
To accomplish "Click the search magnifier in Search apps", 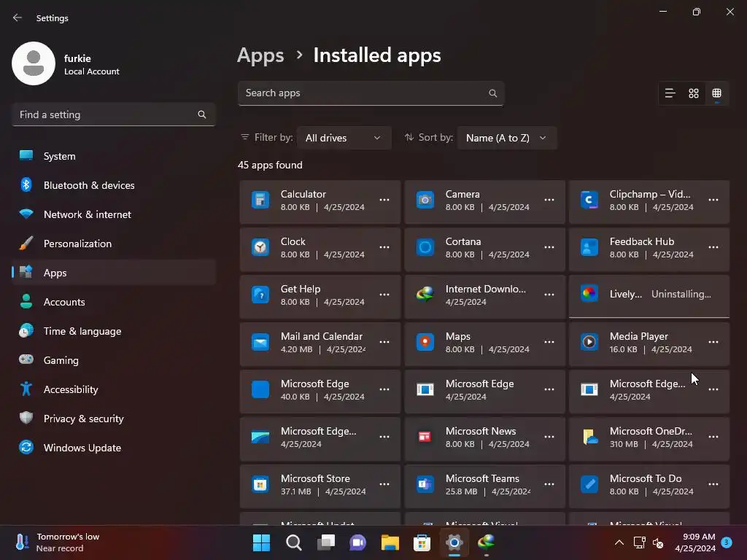I will pos(492,93).
